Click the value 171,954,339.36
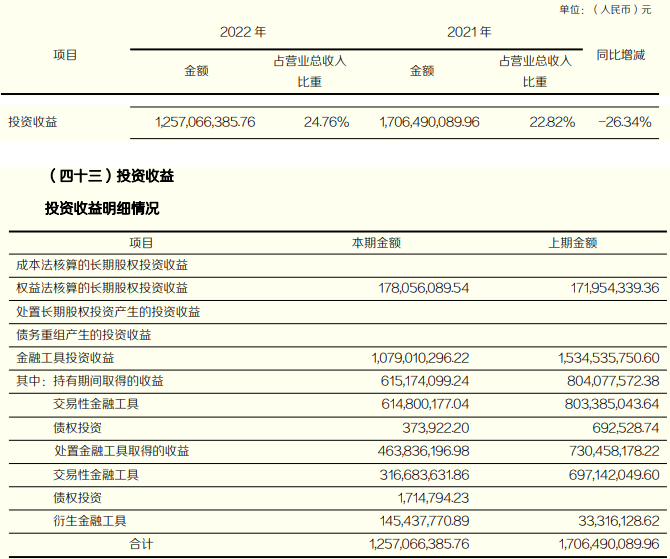The width and height of the screenshot is (670, 559). 615,288
